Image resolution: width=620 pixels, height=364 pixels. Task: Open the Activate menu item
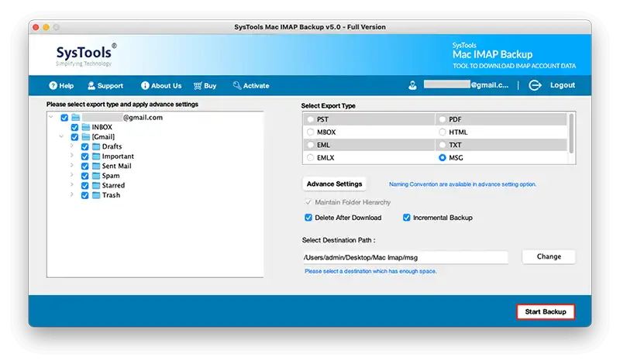pyautogui.click(x=251, y=86)
